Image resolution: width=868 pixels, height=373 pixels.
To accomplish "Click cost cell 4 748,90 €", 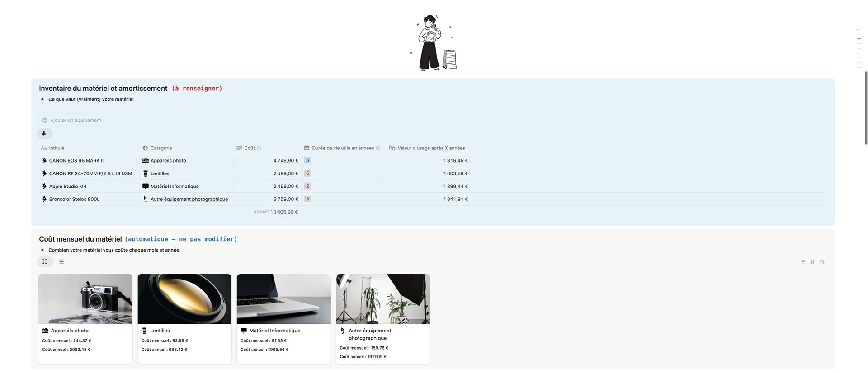I will coord(286,161).
